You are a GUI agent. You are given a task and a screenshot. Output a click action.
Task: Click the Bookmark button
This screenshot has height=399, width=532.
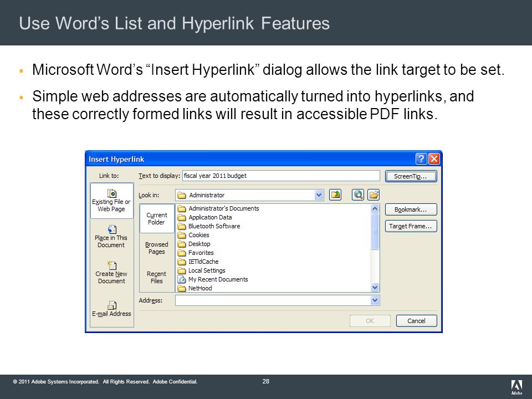[x=411, y=209]
